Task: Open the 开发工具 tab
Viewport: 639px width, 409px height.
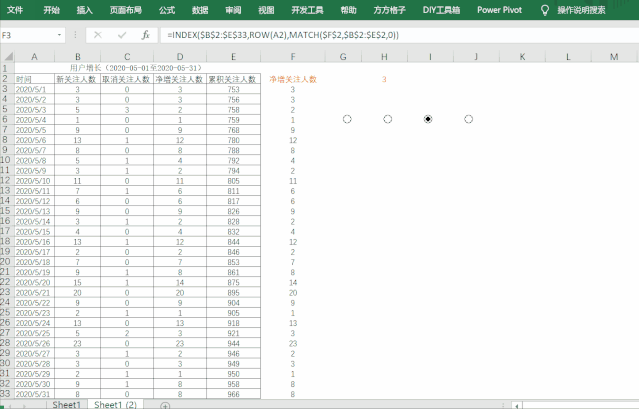Action: pyautogui.click(x=307, y=10)
